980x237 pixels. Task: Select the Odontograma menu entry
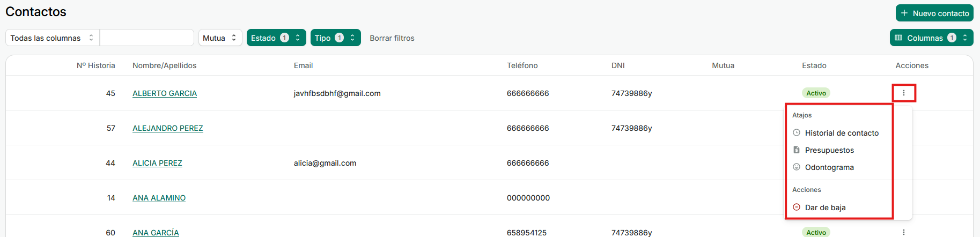(x=829, y=167)
